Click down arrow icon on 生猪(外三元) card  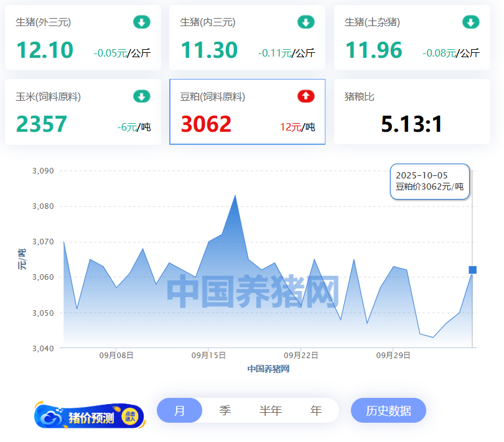coord(141,22)
